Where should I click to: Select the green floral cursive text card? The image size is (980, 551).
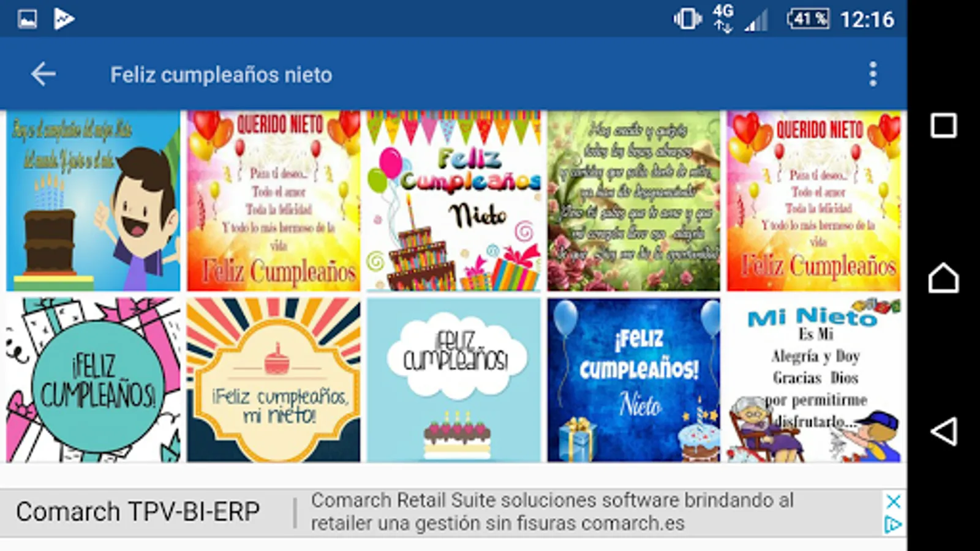[x=634, y=200]
